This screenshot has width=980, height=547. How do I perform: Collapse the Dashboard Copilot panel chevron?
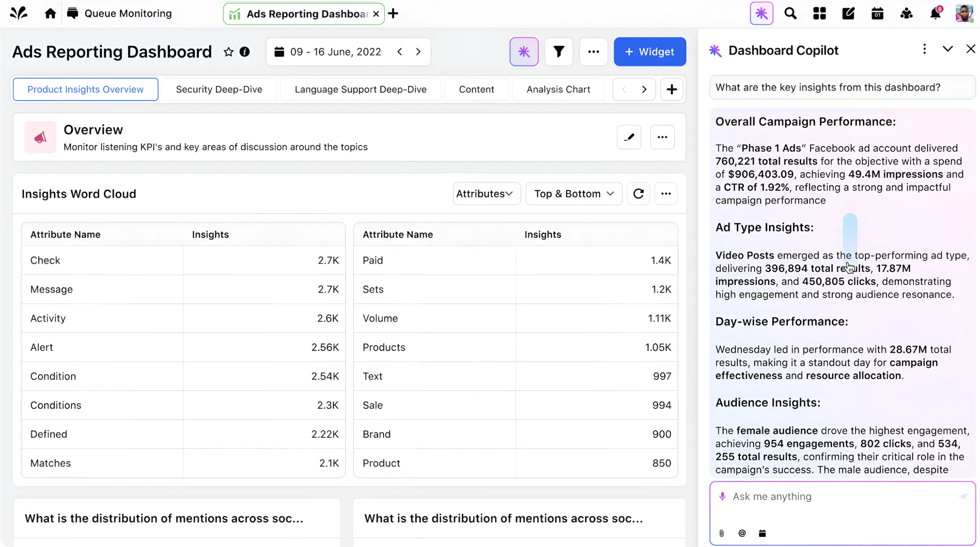coord(947,49)
